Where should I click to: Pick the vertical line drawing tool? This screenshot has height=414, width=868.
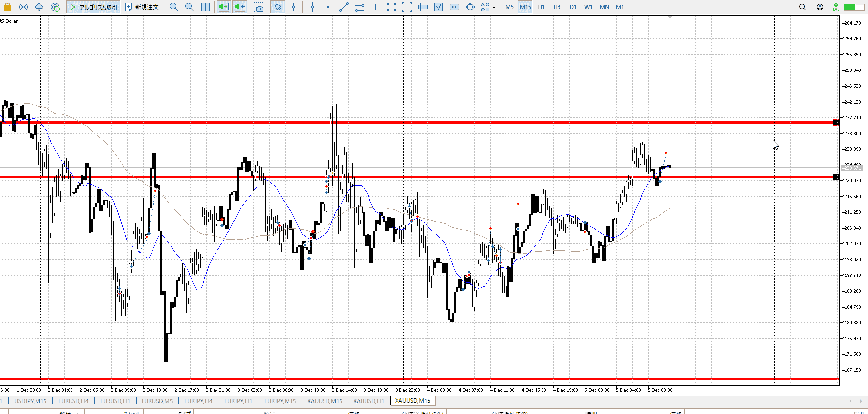312,7
